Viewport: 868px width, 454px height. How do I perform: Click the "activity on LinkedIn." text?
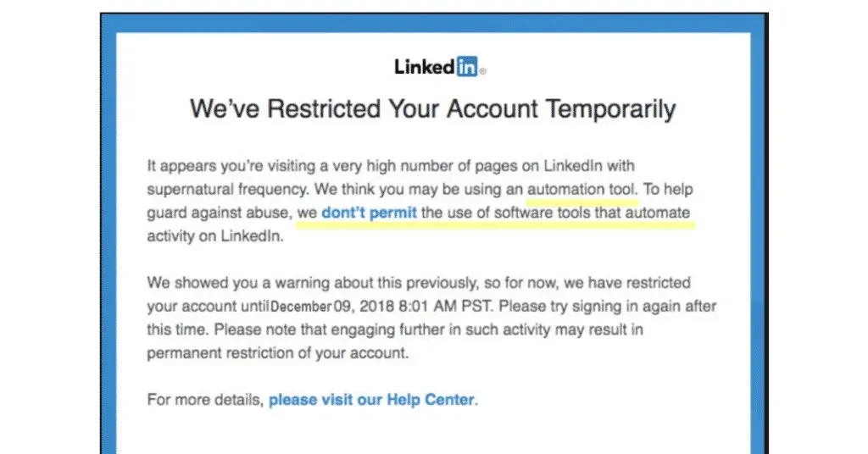214,236
